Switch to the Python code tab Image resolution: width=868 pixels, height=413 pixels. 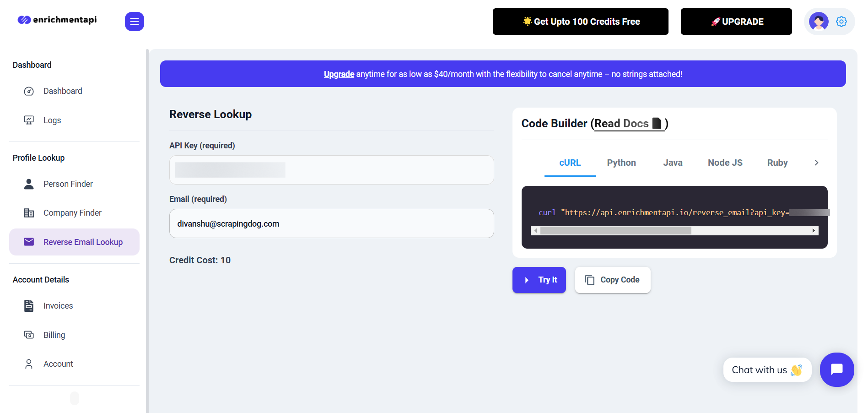tap(621, 163)
